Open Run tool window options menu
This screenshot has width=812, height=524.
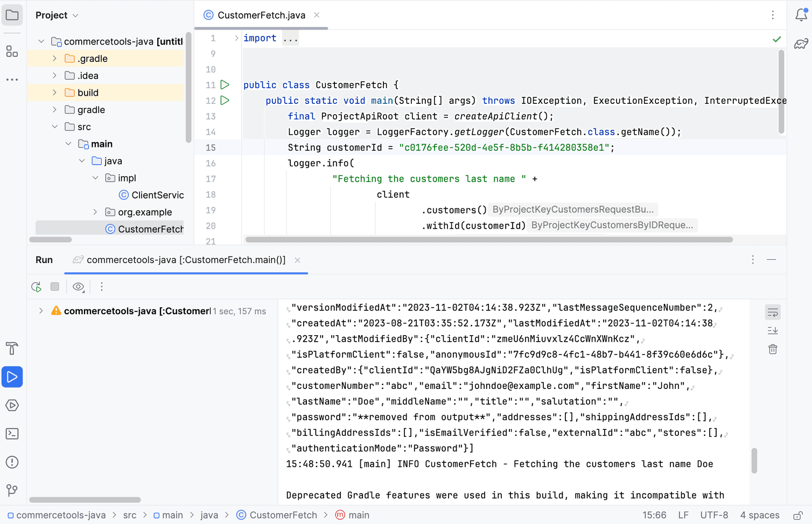[x=753, y=260]
